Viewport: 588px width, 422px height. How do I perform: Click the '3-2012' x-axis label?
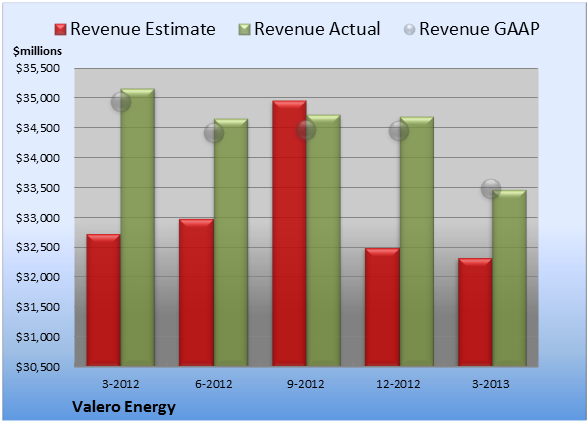pyautogui.click(x=121, y=384)
